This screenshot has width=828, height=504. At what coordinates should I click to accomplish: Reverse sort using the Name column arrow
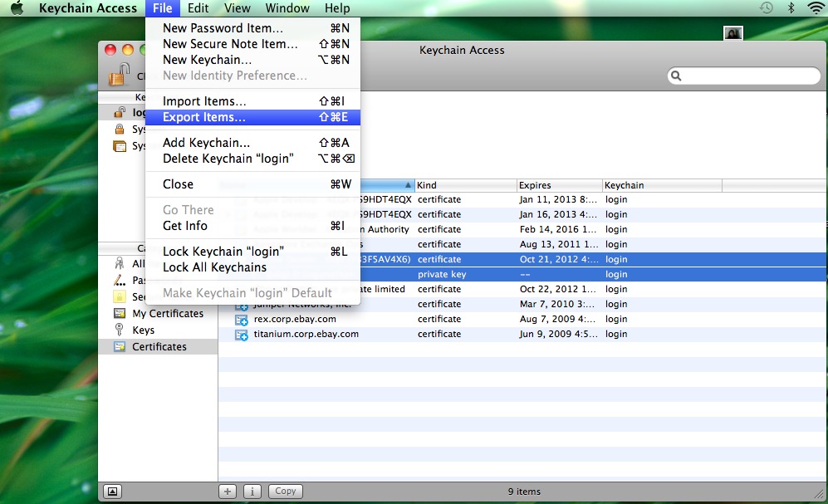[x=408, y=185]
